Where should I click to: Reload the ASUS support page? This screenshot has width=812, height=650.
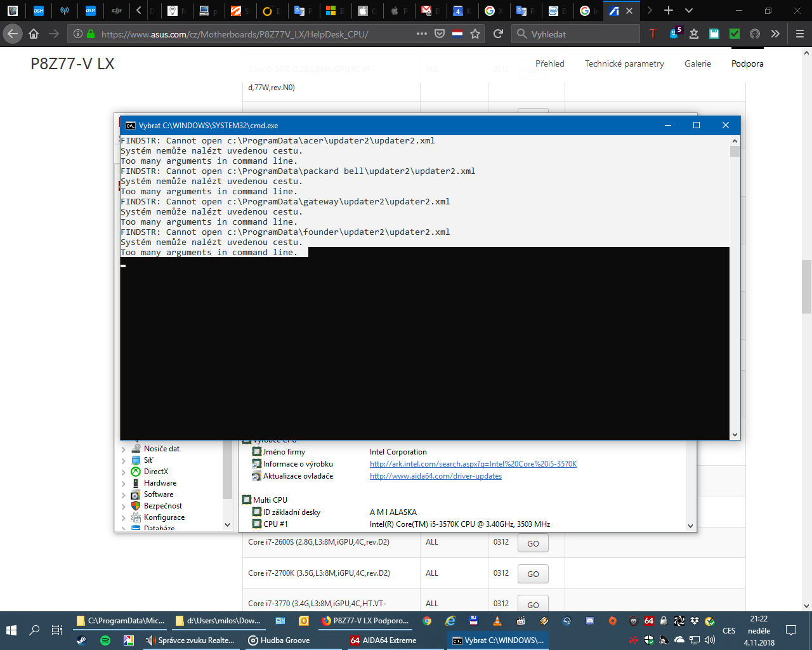coord(498,34)
